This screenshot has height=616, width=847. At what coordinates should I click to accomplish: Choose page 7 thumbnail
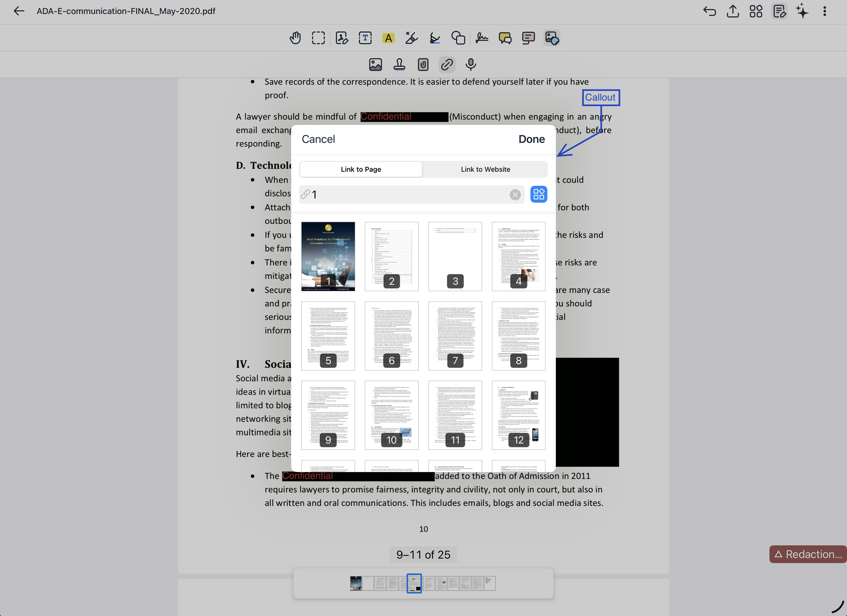pos(455,336)
